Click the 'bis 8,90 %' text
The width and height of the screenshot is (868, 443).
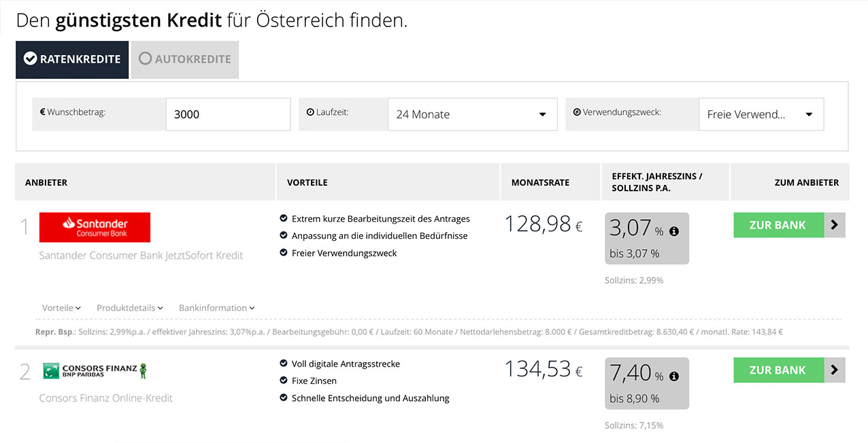635,398
